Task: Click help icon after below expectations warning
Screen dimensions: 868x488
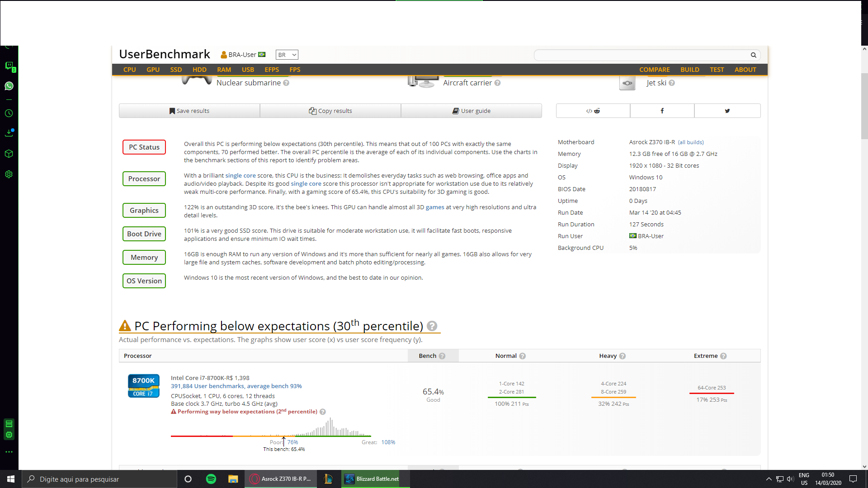Action: [322, 412]
